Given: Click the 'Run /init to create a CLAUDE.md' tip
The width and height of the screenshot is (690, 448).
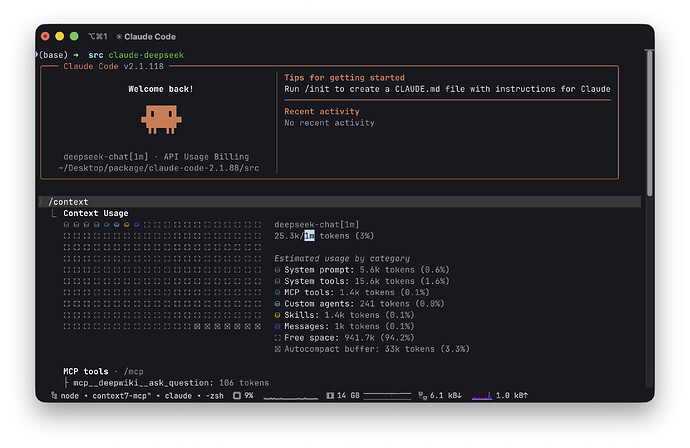Looking at the screenshot, I should pos(447,89).
